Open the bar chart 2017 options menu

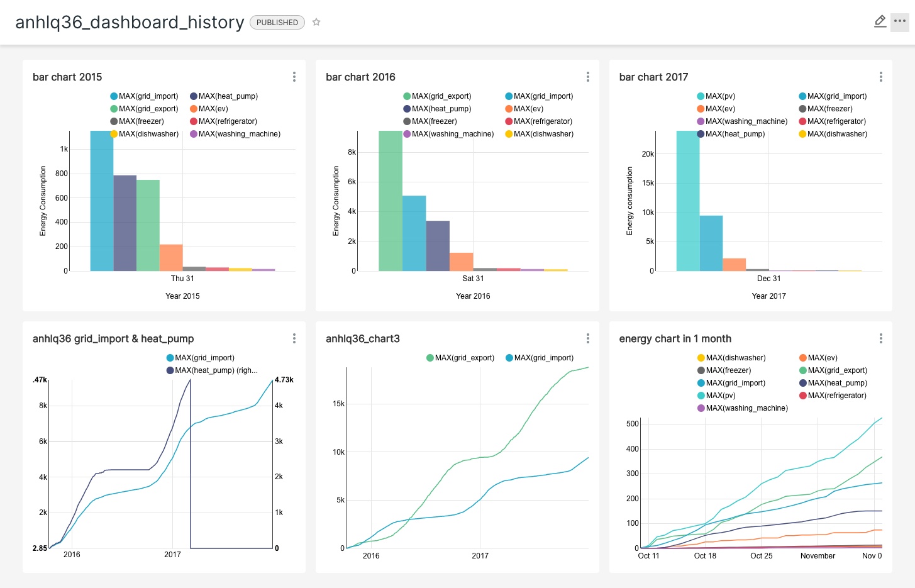[881, 77]
